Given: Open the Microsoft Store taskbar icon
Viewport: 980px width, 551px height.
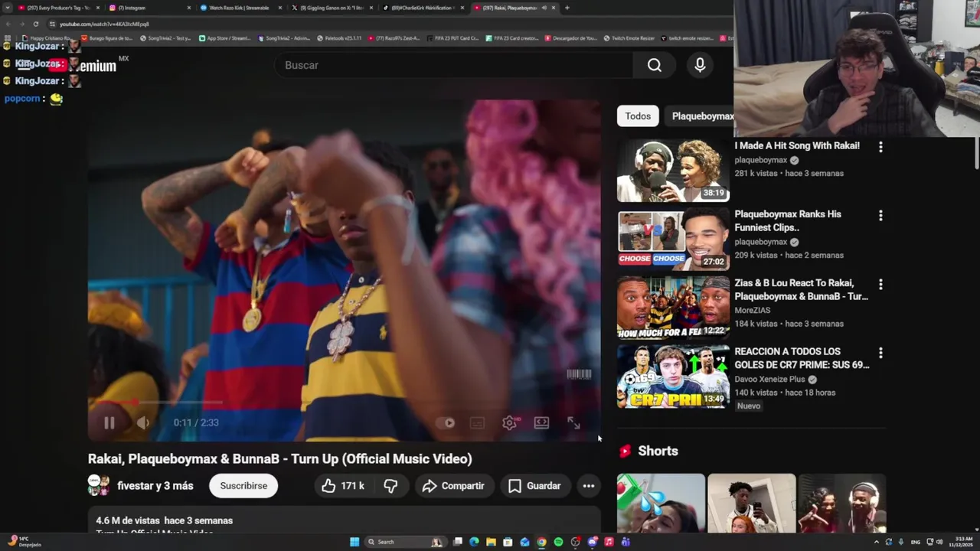Looking at the screenshot, I should (x=508, y=542).
